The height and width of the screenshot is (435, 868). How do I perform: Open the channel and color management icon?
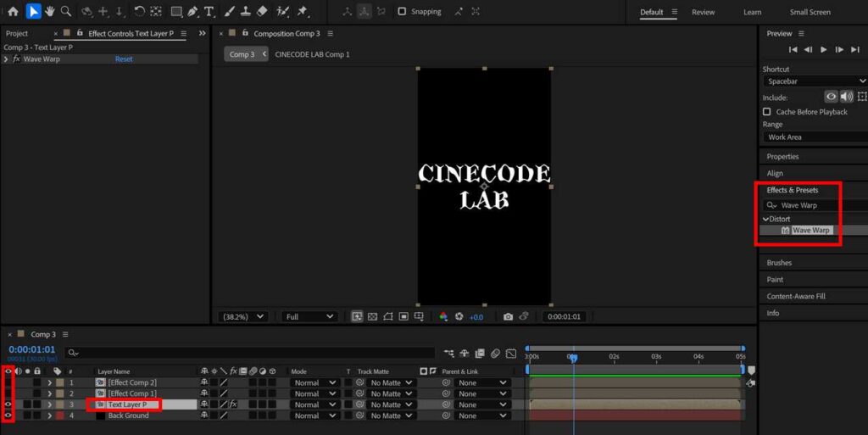pos(443,316)
